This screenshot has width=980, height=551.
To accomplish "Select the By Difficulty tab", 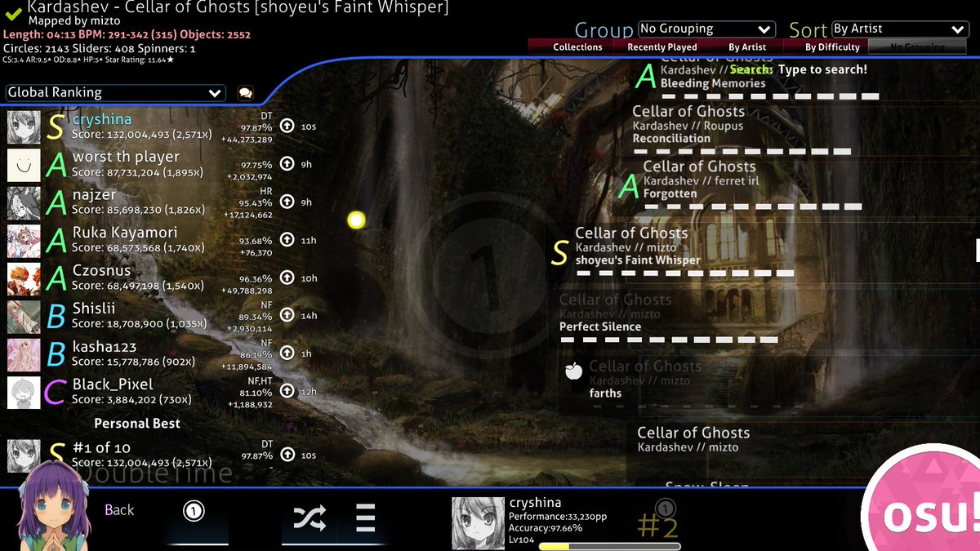I will [x=832, y=47].
